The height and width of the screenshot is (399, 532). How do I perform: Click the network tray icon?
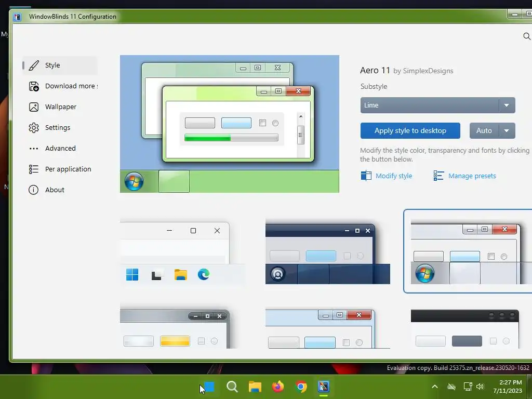468,387
